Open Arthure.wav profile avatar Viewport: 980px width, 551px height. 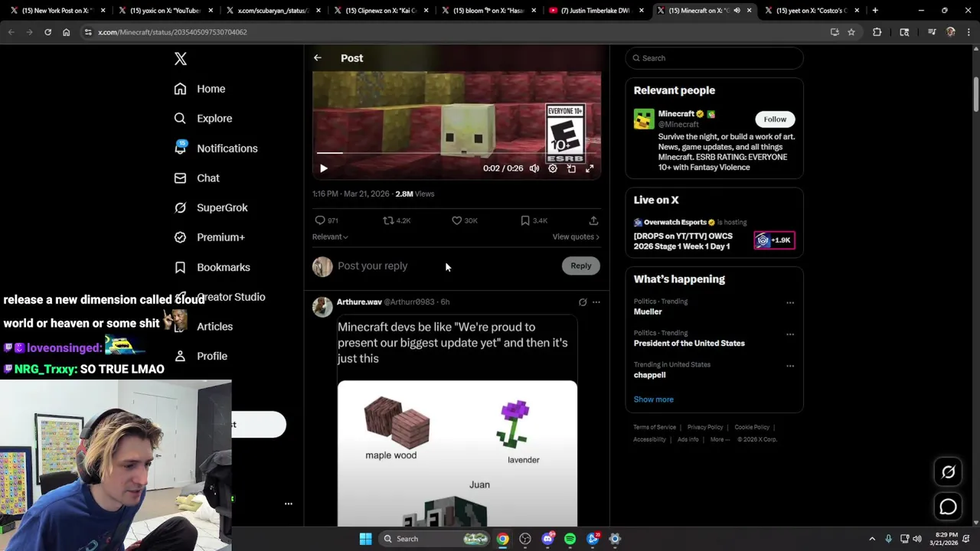point(322,306)
